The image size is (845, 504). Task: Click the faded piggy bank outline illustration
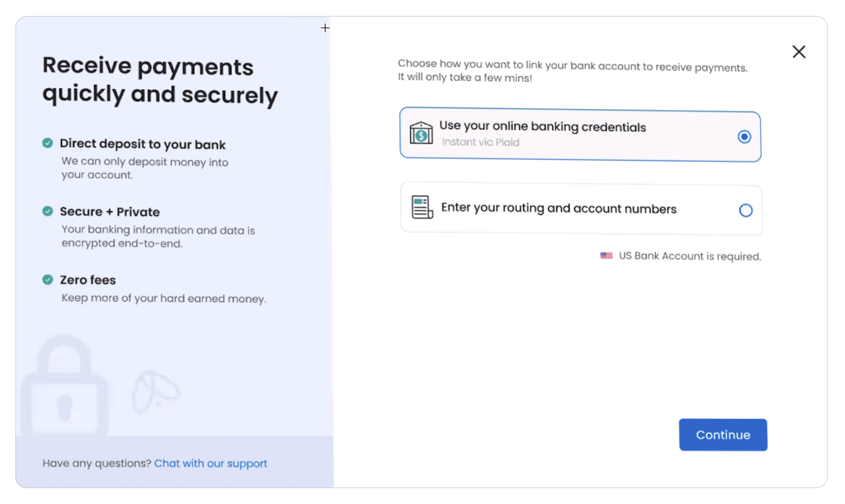coord(155,392)
